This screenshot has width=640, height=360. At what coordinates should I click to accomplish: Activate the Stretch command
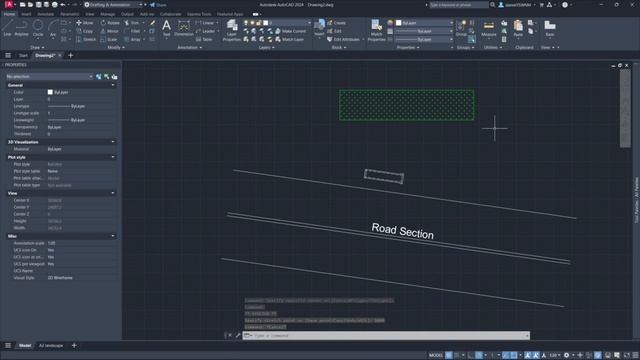[x=86, y=39]
